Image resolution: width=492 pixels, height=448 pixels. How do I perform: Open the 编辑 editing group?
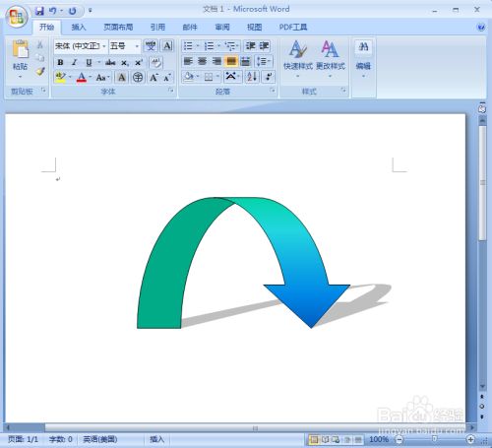(x=363, y=59)
